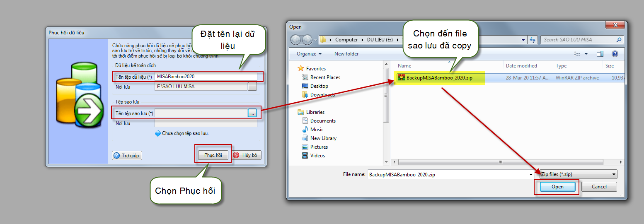Open the Help question-mark icon
The image size is (644, 224).
615,54
